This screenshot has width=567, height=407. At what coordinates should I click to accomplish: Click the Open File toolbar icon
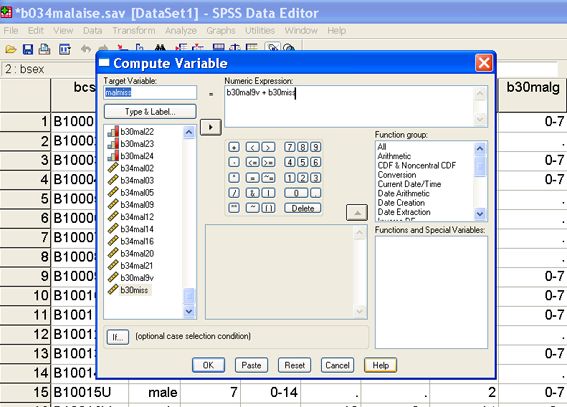(x=10, y=49)
